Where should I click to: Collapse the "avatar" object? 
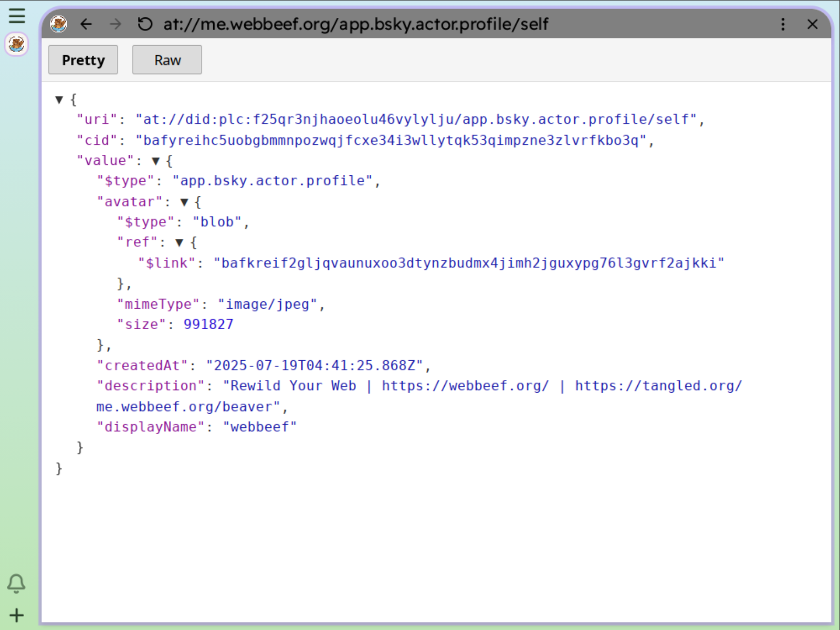(x=184, y=202)
